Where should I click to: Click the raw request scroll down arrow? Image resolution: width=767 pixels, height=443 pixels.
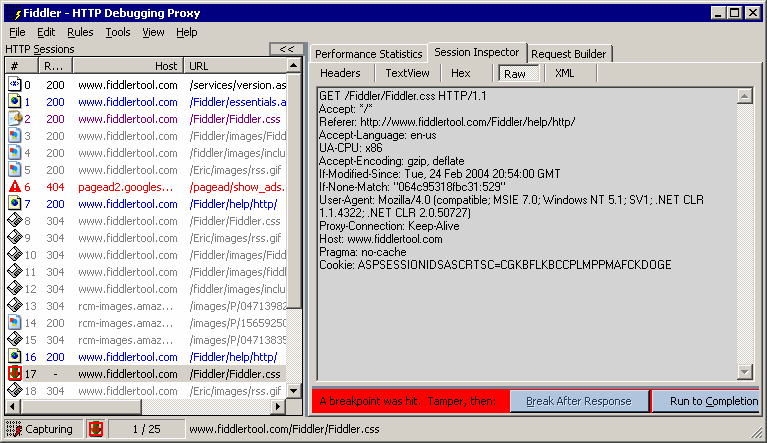click(744, 372)
